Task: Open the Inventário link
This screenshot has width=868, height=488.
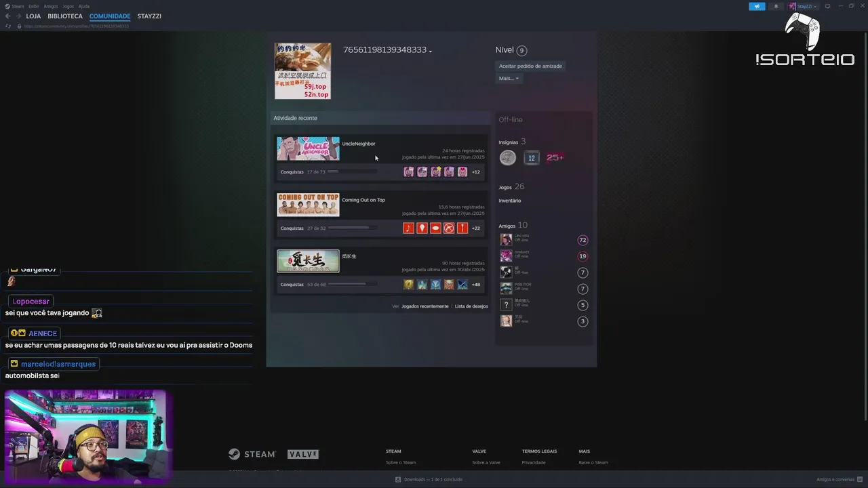Action: pyautogui.click(x=510, y=201)
